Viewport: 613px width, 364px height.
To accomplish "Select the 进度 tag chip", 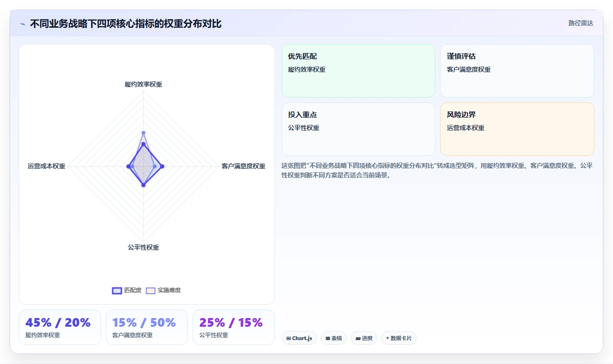I will 364,338.
